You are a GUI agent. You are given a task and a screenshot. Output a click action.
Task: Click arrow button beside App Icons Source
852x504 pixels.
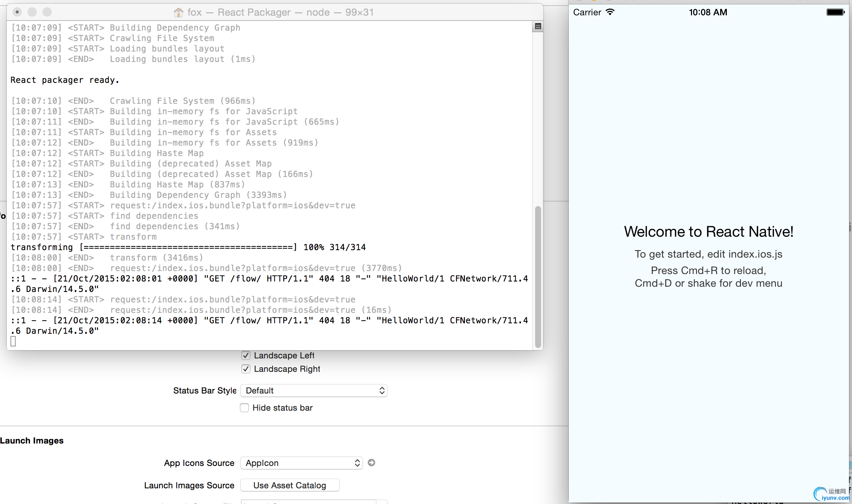coord(371,463)
